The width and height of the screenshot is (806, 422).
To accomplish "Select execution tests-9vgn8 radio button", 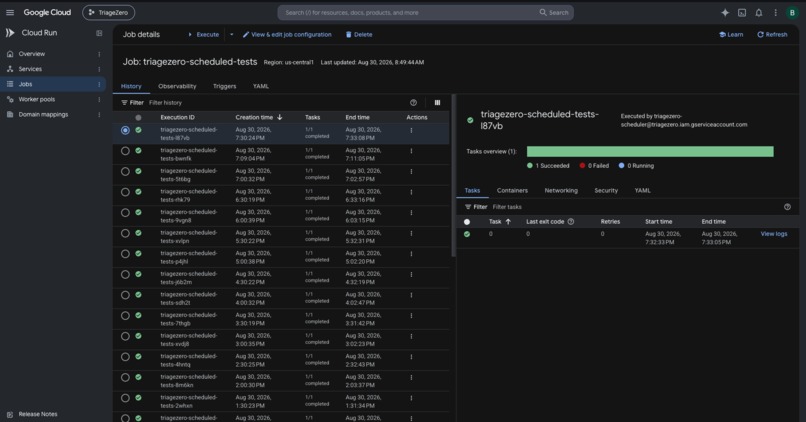I will 125,213.
